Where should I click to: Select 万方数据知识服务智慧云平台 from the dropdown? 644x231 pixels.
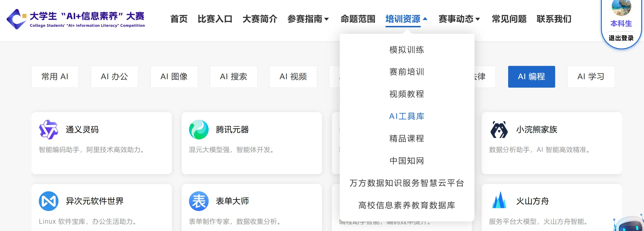click(x=407, y=183)
